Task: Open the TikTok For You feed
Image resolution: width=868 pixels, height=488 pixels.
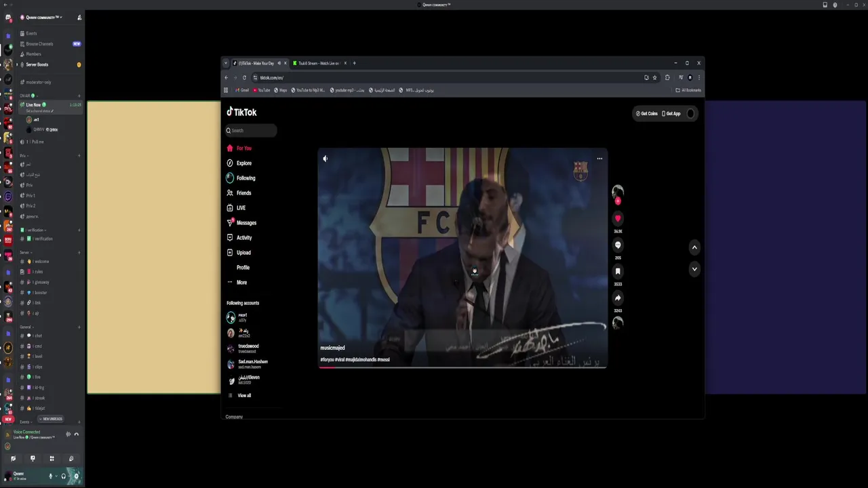Action: point(239,148)
